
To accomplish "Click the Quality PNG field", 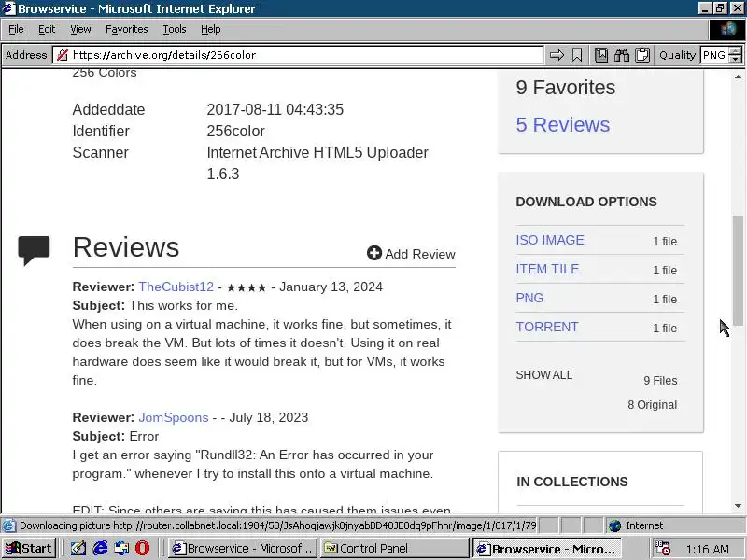I will pos(714,55).
